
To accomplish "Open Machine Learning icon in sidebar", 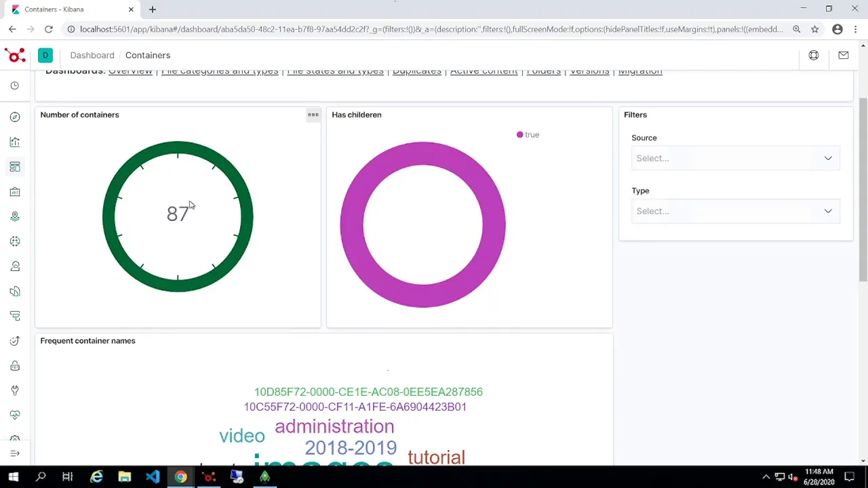I will (x=15, y=241).
